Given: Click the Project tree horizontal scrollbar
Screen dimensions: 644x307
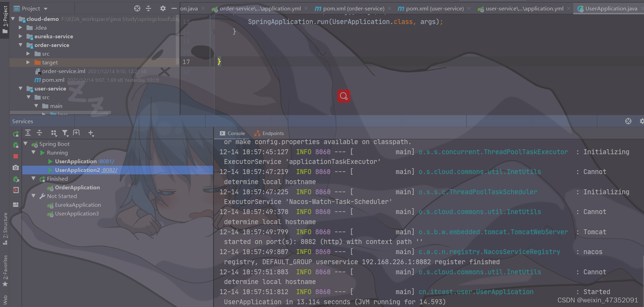Looking at the screenshot, I should tap(61, 113).
